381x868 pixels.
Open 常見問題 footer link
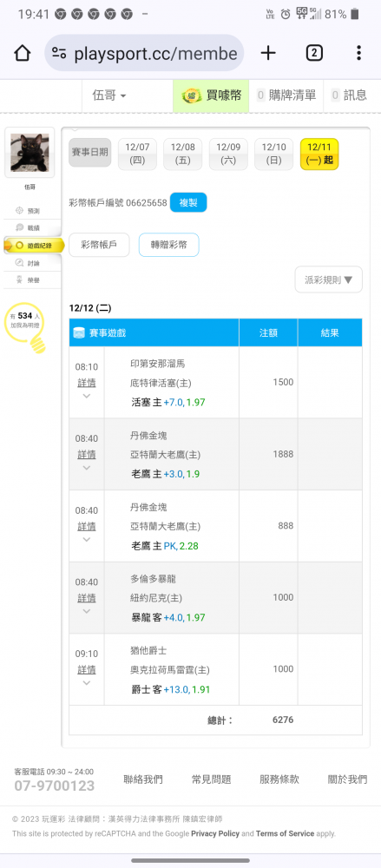click(x=211, y=779)
